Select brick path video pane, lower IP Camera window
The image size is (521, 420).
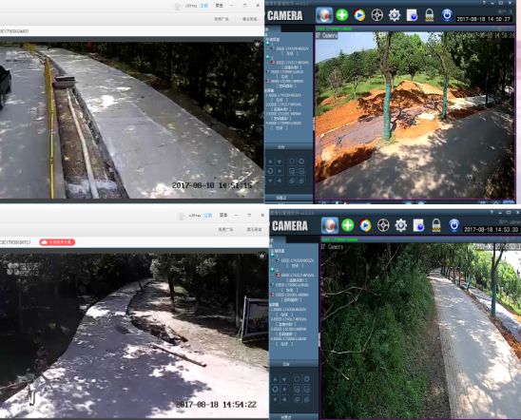420,331
